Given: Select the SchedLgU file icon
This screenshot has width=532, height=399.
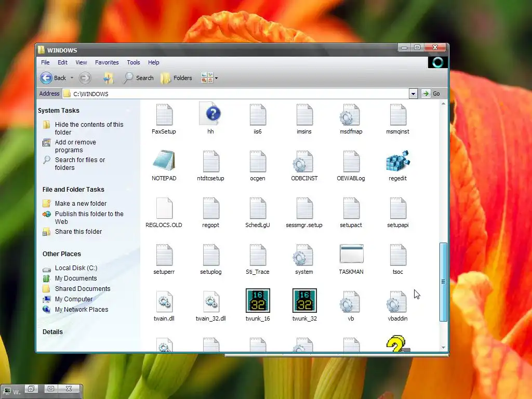Looking at the screenshot, I should [258, 208].
